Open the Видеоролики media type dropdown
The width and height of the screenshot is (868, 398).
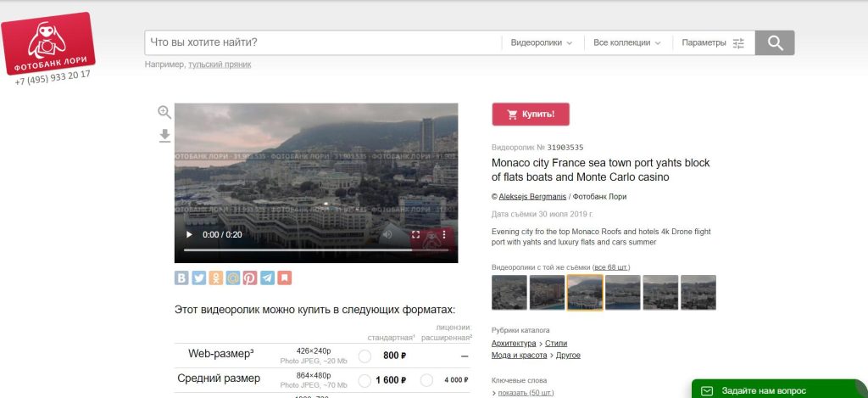pyautogui.click(x=541, y=42)
